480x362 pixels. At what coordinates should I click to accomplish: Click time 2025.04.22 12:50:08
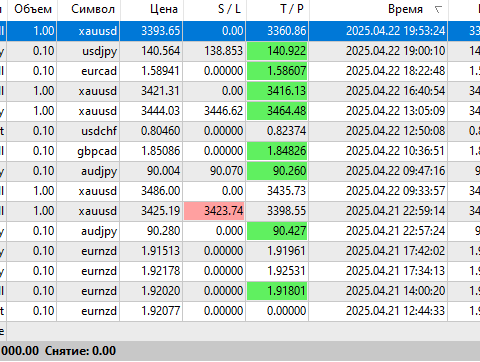coord(395,131)
